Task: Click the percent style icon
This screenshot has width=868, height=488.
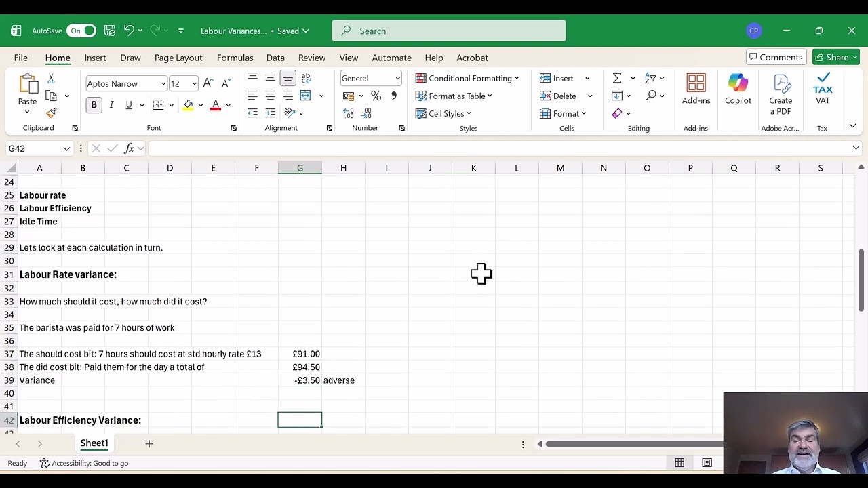Action: 376,96
